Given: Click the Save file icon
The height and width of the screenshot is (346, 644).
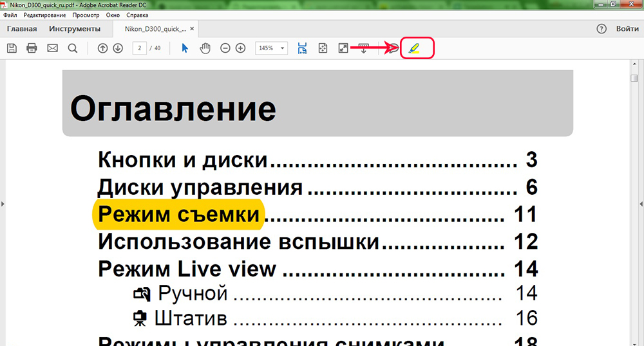Looking at the screenshot, I should point(11,48).
